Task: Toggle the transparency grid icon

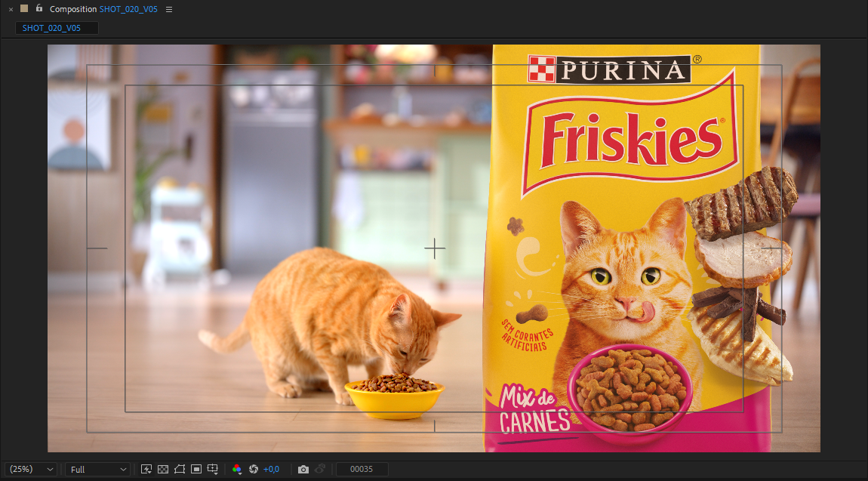Action: click(x=163, y=470)
